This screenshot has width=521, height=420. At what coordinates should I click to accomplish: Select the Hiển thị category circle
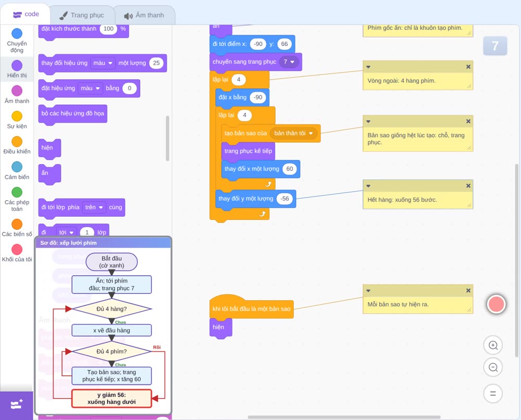(x=17, y=66)
